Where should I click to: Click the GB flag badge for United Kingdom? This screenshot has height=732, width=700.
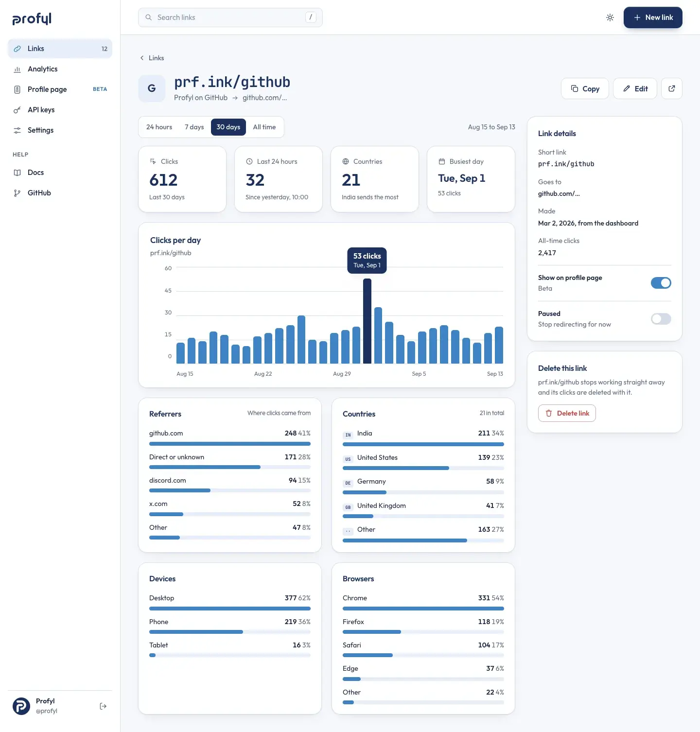pos(348,507)
